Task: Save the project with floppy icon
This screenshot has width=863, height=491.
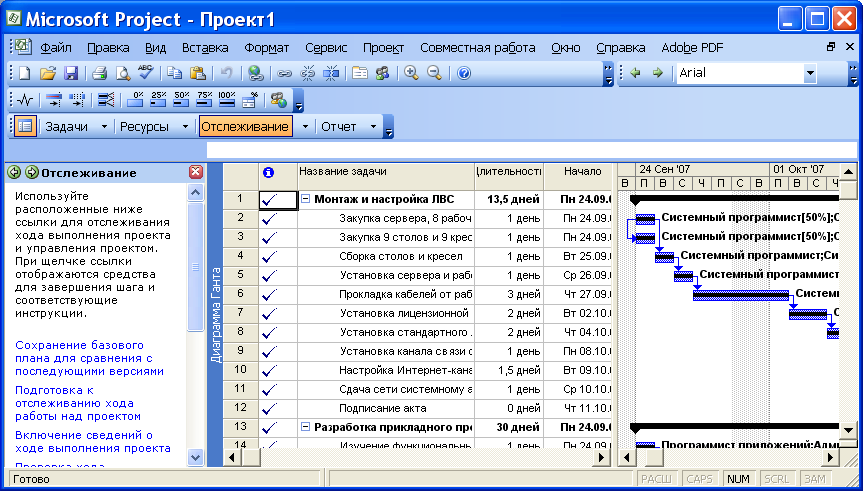Action: coord(72,73)
